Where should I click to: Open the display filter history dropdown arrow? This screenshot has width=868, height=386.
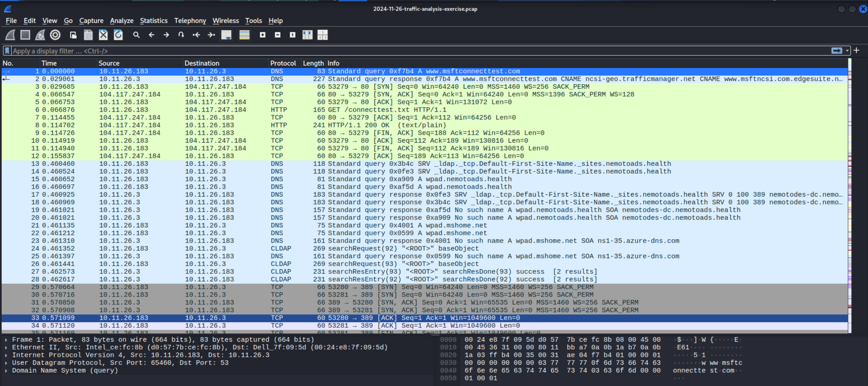pyautogui.click(x=847, y=51)
